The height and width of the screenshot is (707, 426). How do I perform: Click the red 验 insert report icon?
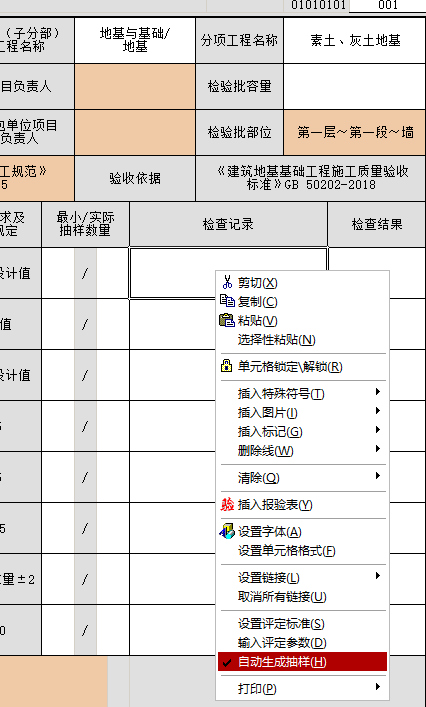(x=227, y=505)
